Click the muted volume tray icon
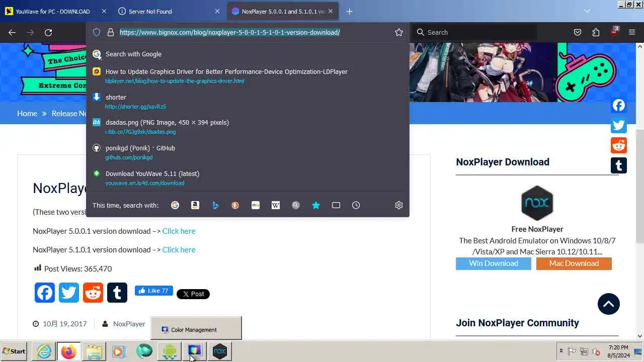 click(x=596, y=351)
